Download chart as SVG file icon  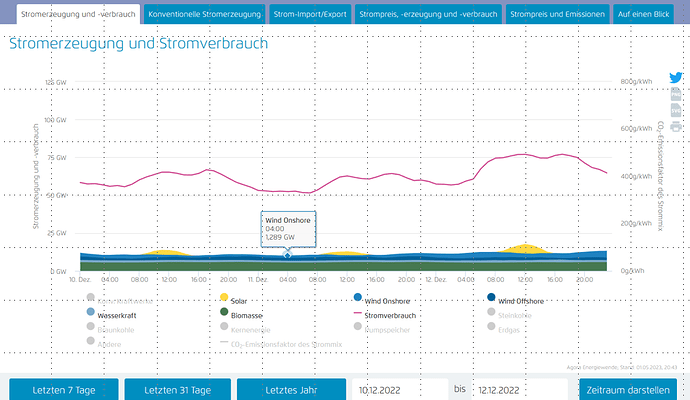pos(676,110)
